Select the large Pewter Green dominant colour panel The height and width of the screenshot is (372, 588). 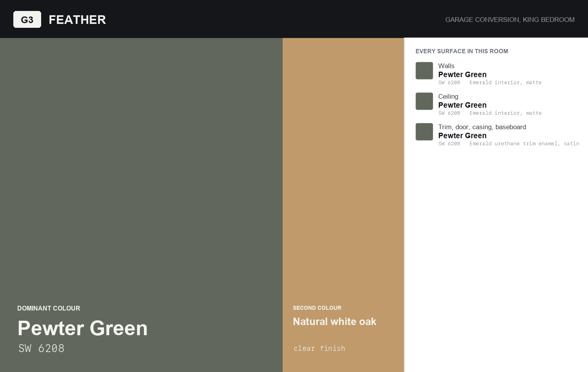pos(141,205)
